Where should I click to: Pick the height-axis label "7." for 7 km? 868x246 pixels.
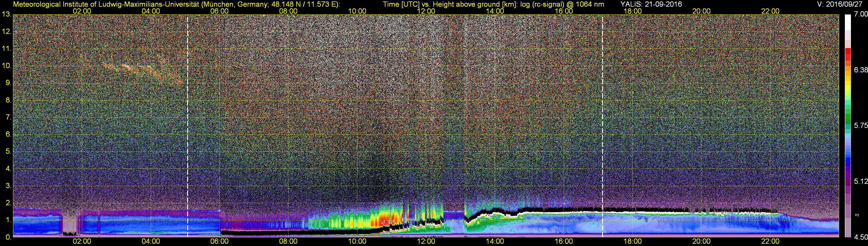[x=9, y=117]
